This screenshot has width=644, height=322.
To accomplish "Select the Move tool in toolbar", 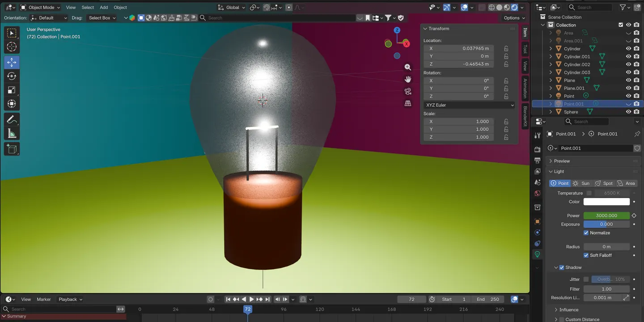I will [x=12, y=62].
